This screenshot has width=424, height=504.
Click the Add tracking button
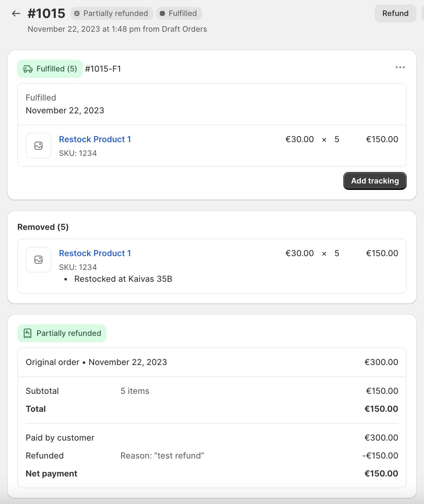click(x=375, y=181)
